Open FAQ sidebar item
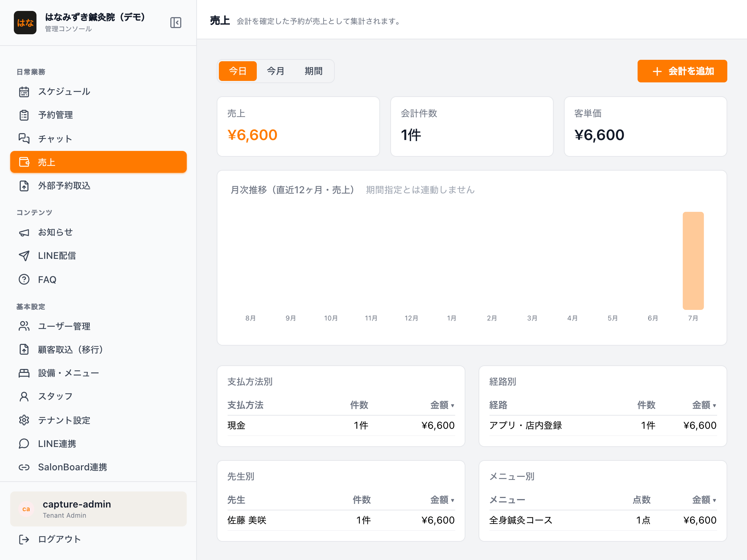 (98, 279)
